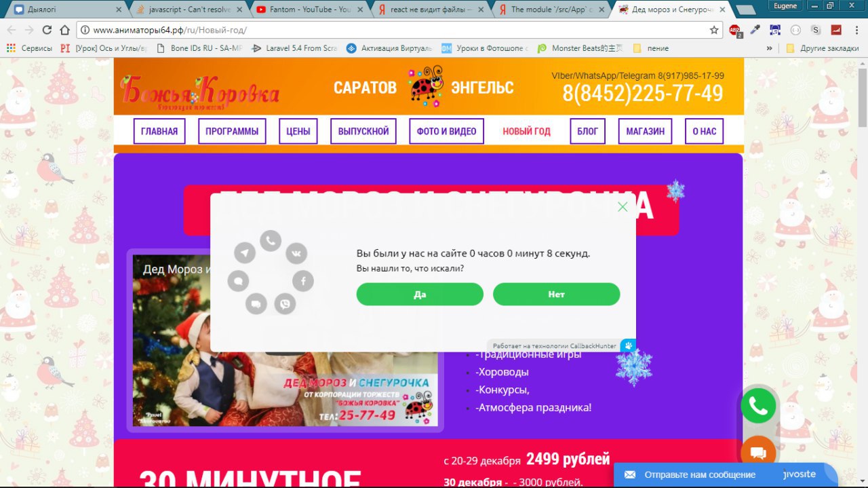Click the green phone callback floating button

pos(758,406)
